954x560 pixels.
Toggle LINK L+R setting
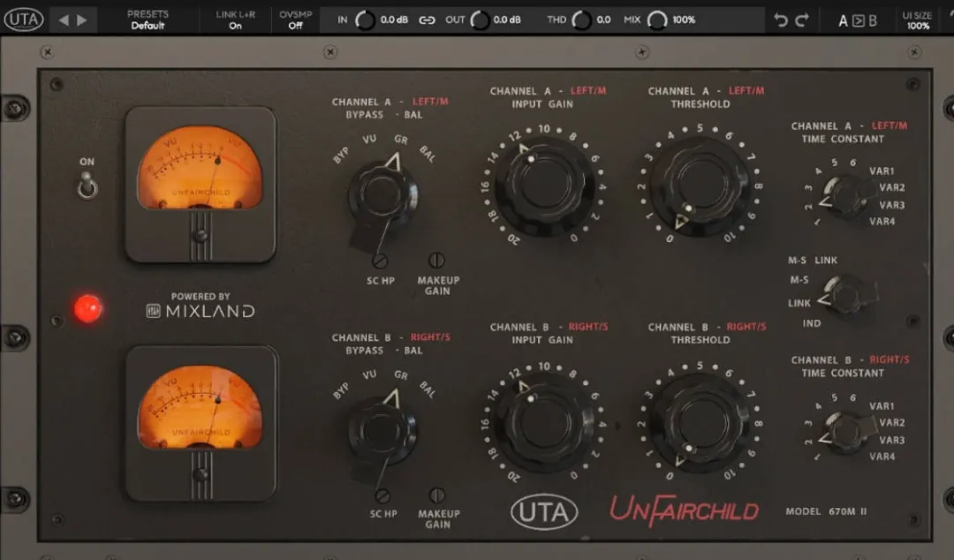point(236,19)
